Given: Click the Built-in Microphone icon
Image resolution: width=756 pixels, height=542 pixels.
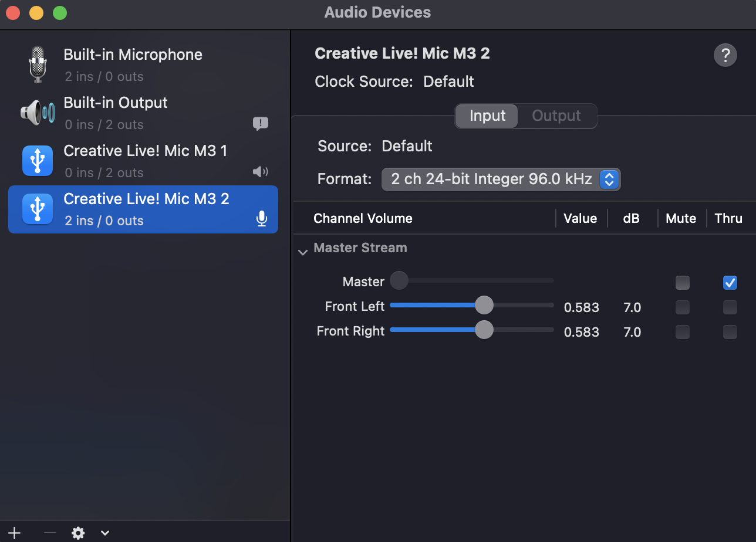Looking at the screenshot, I should (x=38, y=65).
